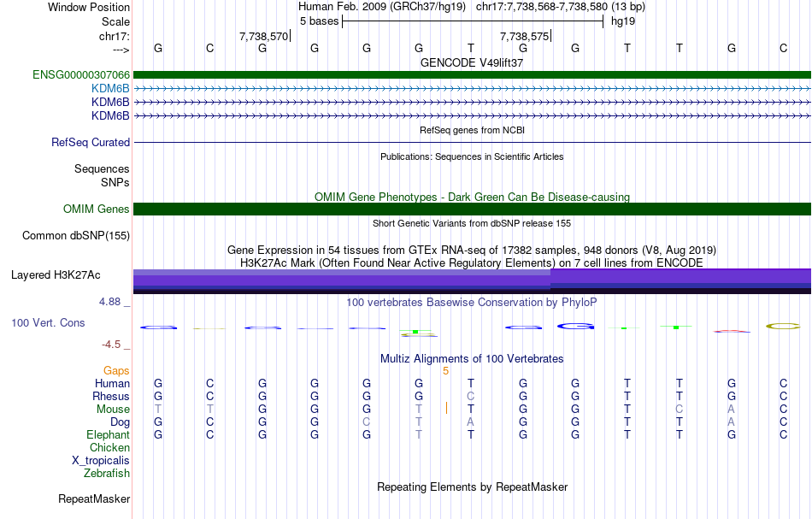
Task: Click 100 vertebrates Basewise Conservation by PhyloP title
Action: [x=472, y=303]
